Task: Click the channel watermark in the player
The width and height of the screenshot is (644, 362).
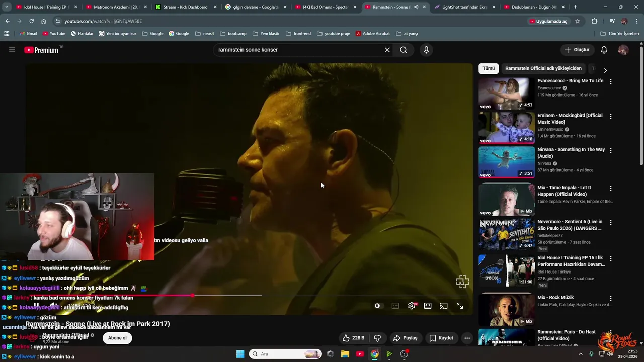Action: pyautogui.click(x=462, y=282)
